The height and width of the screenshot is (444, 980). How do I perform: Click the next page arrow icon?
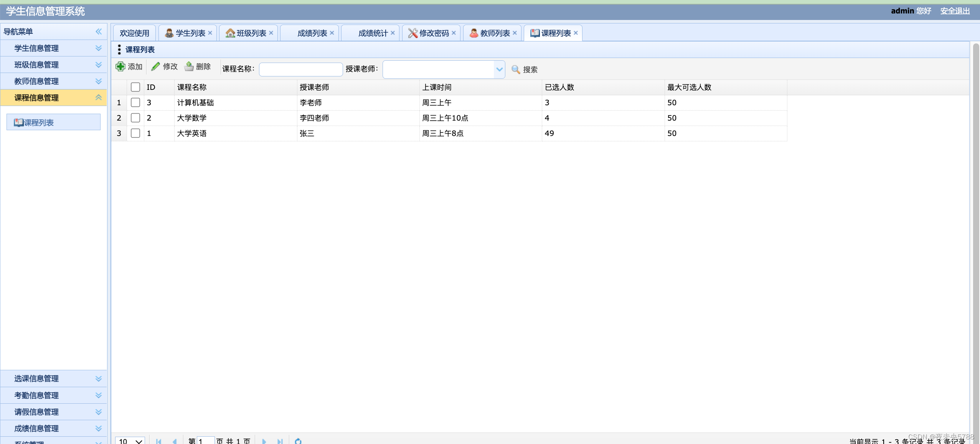tap(264, 441)
